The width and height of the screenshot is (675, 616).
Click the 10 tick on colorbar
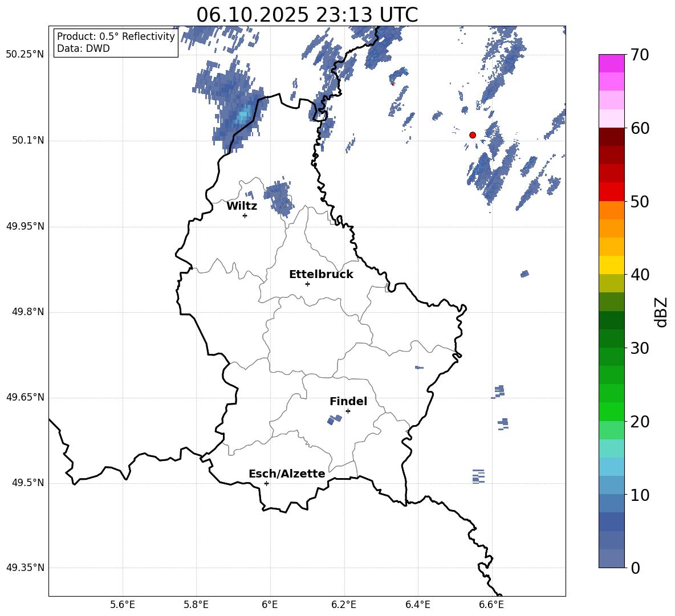point(640,495)
